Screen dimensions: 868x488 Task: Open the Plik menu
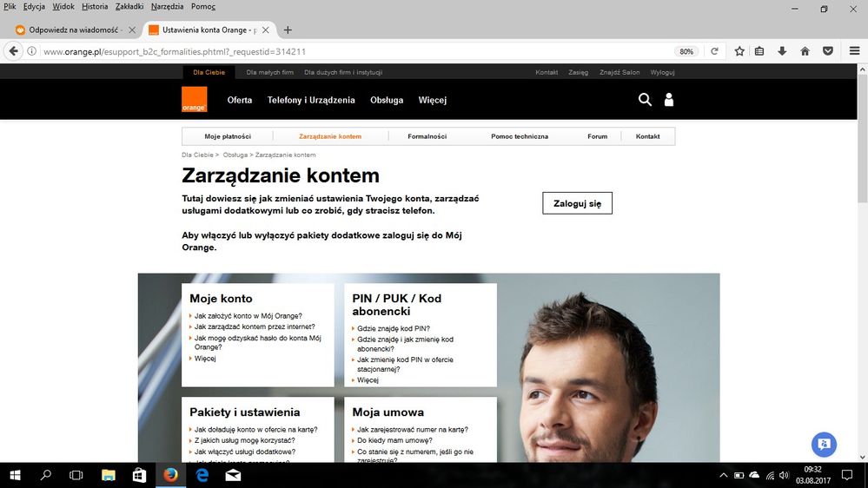pyautogui.click(x=10, y=7)
